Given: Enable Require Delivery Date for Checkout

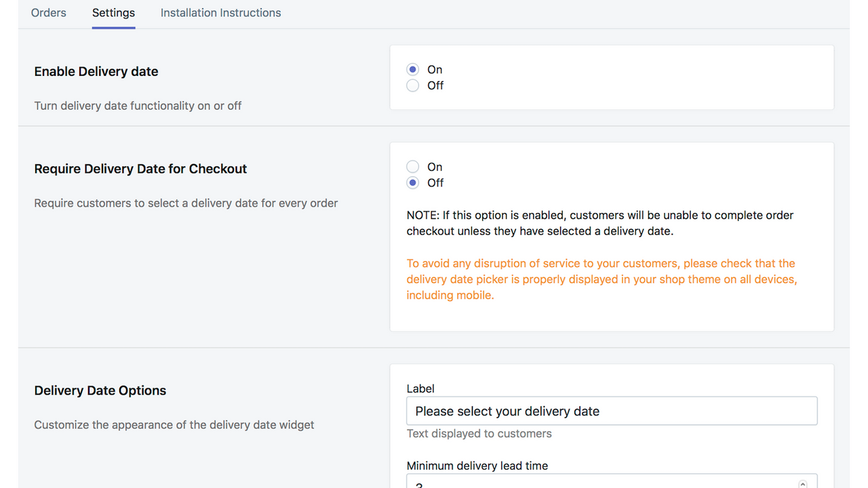Looking at the screenshot, I should click(x=412, y=166).
